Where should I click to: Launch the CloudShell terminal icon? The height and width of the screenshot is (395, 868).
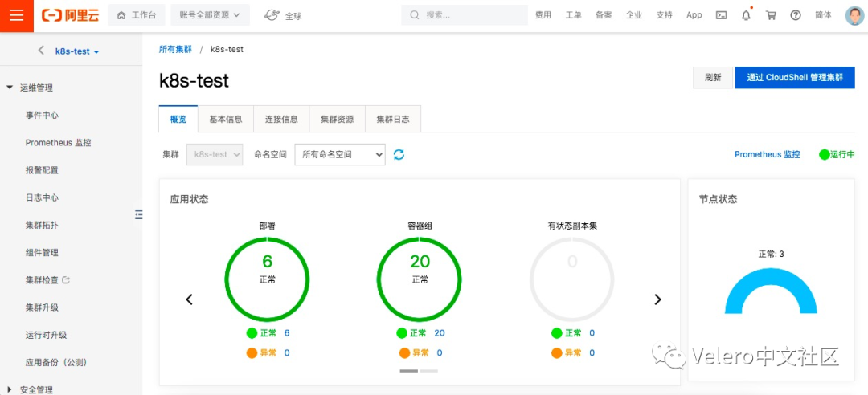(721, 15)
